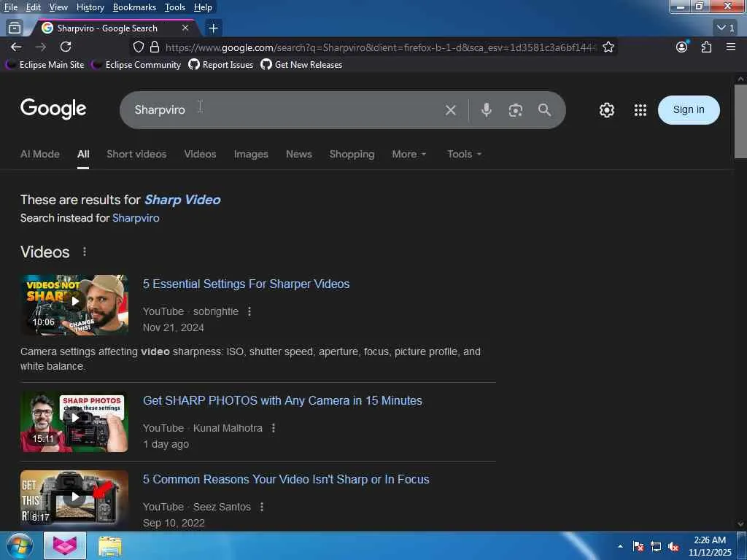Open more options beside Videos heading
Viewport: 747px width, 560px height.
pos(85,252)
